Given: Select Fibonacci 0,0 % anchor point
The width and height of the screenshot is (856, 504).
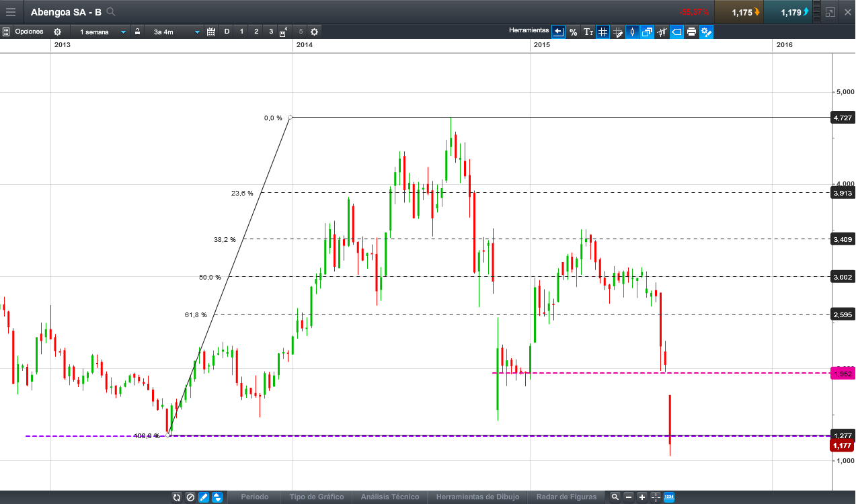Looking at the screenshot, I should [290, 118].
